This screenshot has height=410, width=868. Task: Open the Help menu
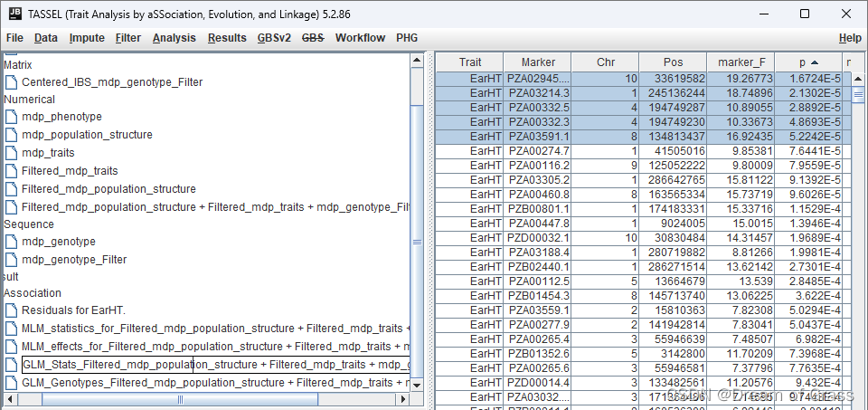coord(850,38)
